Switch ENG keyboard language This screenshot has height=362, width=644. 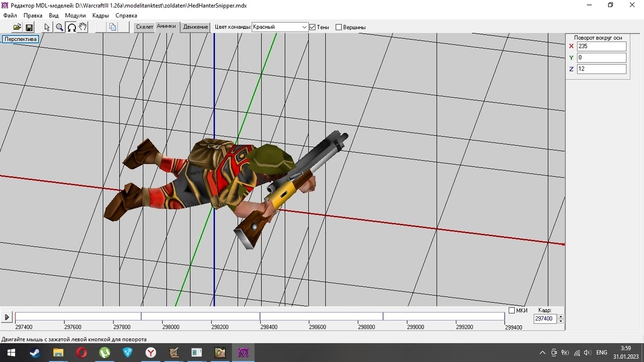coord(602,352)
